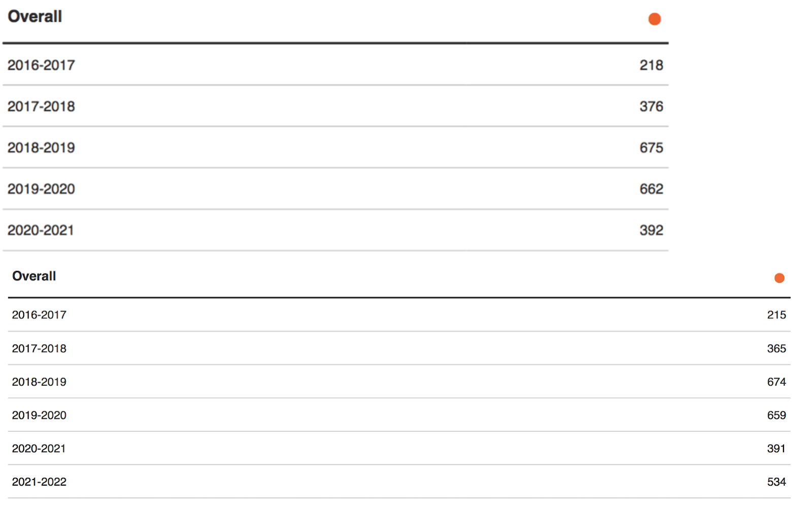Select the 2021-2022 row in the bottom table
This screenshot has width=812, height=511.
coord(399,482)
